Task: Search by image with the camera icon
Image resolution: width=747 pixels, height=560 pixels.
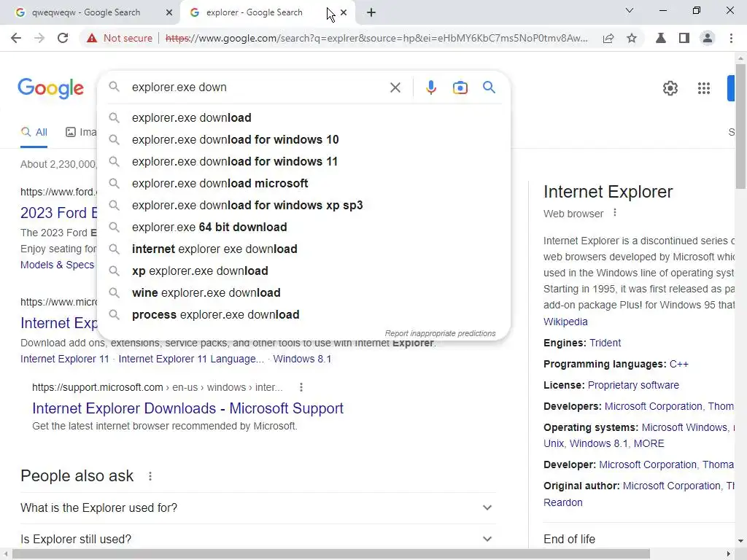Action: click(x=460, y=87)
